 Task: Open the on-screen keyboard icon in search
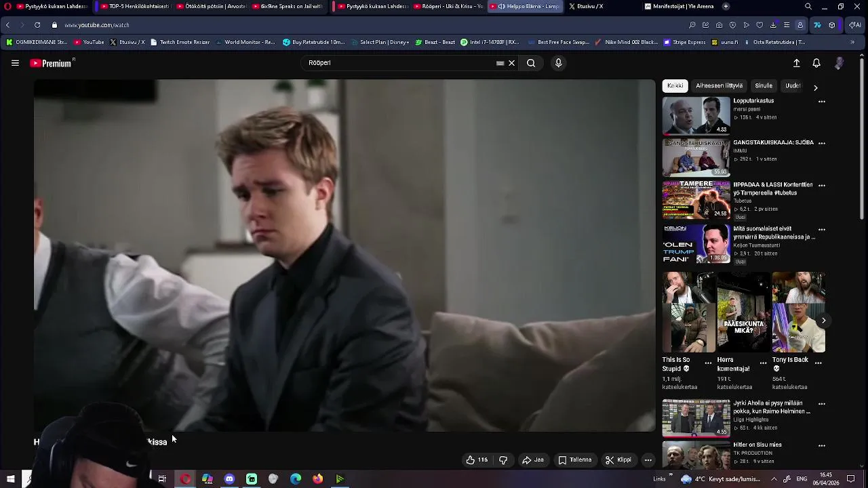(500, 63)
